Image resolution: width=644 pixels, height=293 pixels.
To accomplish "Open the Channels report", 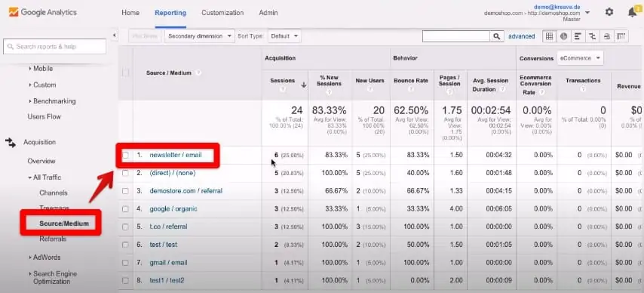I will [54, 193].
